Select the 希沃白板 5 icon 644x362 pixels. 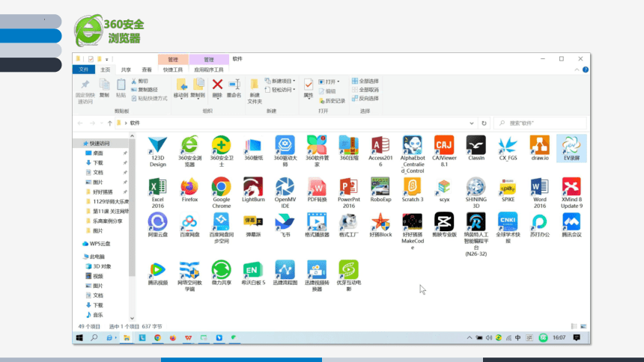point(253,273)
